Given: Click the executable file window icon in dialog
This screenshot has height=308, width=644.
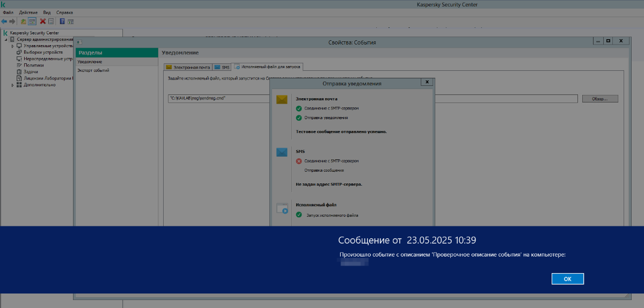Looking at the screenshot, I should (282, 208).
